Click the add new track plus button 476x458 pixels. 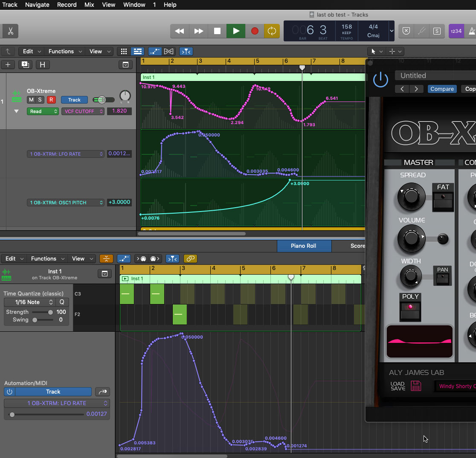[8, 65]
